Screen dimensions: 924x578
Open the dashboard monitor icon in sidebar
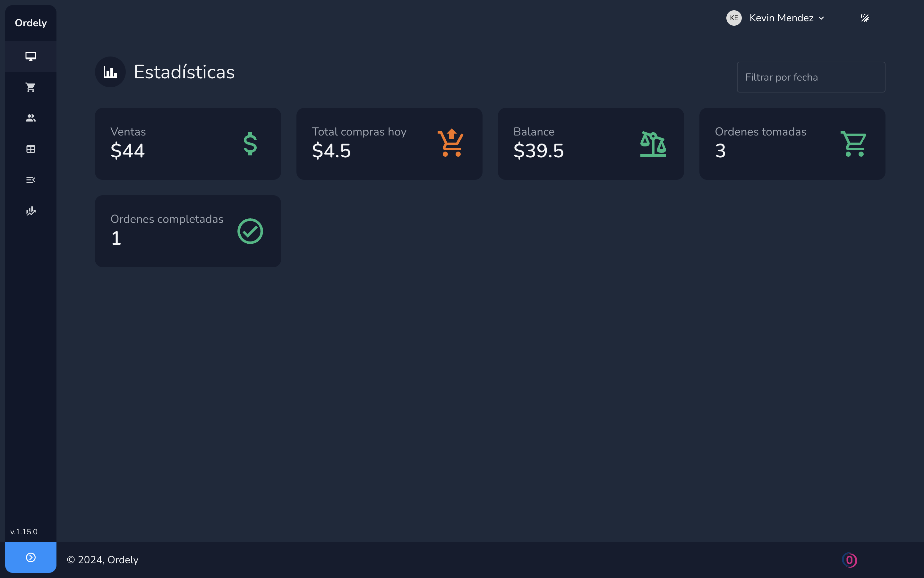click(x=30, y=57)
